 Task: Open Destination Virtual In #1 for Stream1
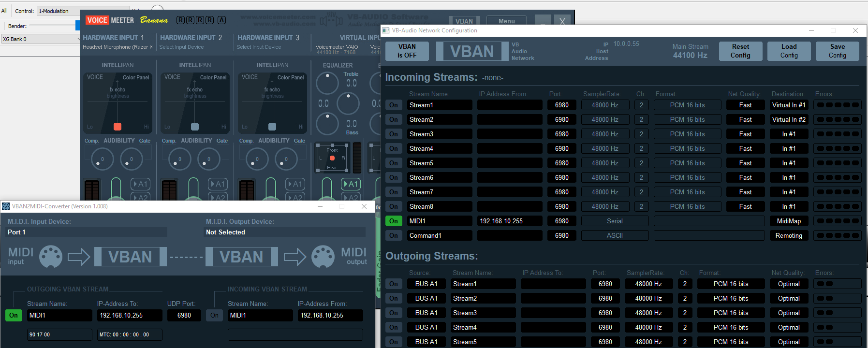[789, 105]
